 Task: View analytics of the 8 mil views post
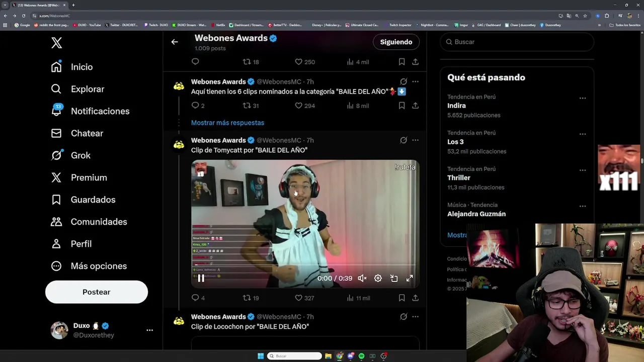click(x=358, y=106)
